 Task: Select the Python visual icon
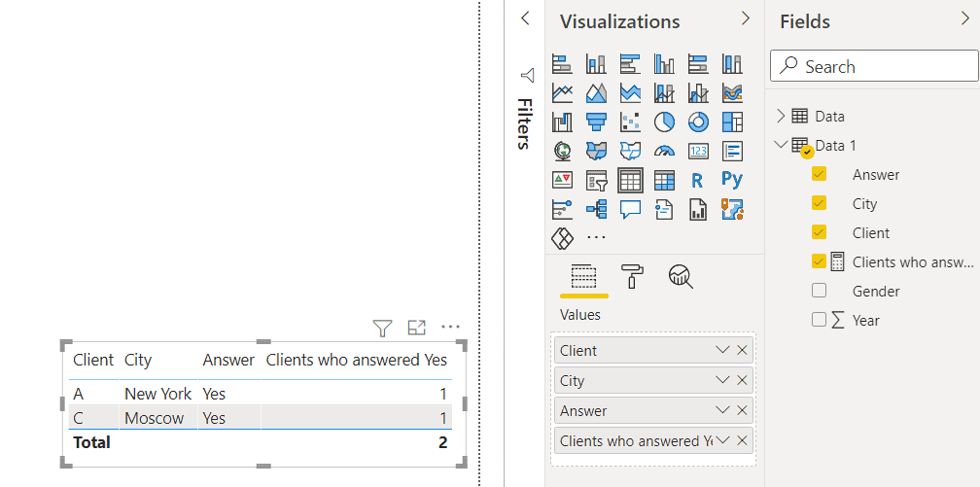coord(732,180)
